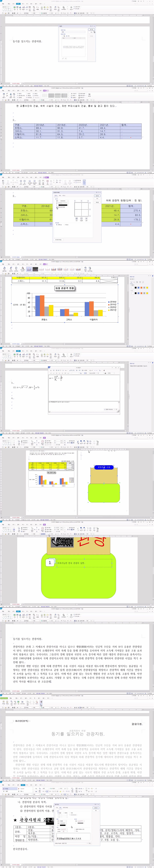Click 적용 button in cell border dialog
The width and height of the screenshot is (154, 868).
[x=97, y=203]
